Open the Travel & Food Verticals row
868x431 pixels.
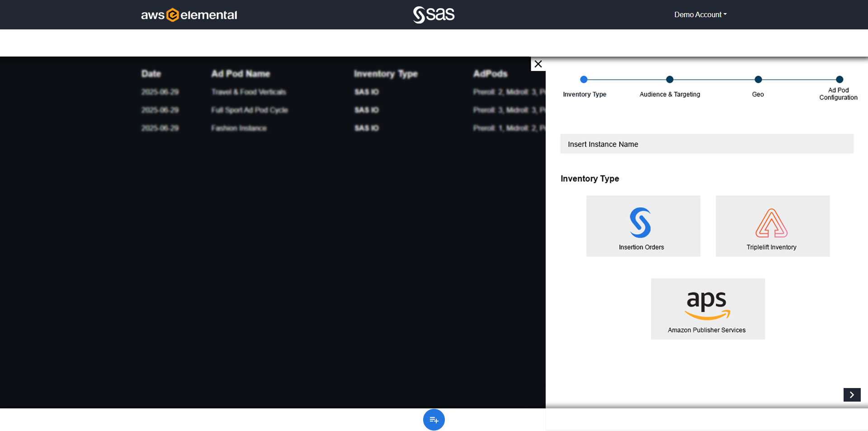(x=249, y=92)
